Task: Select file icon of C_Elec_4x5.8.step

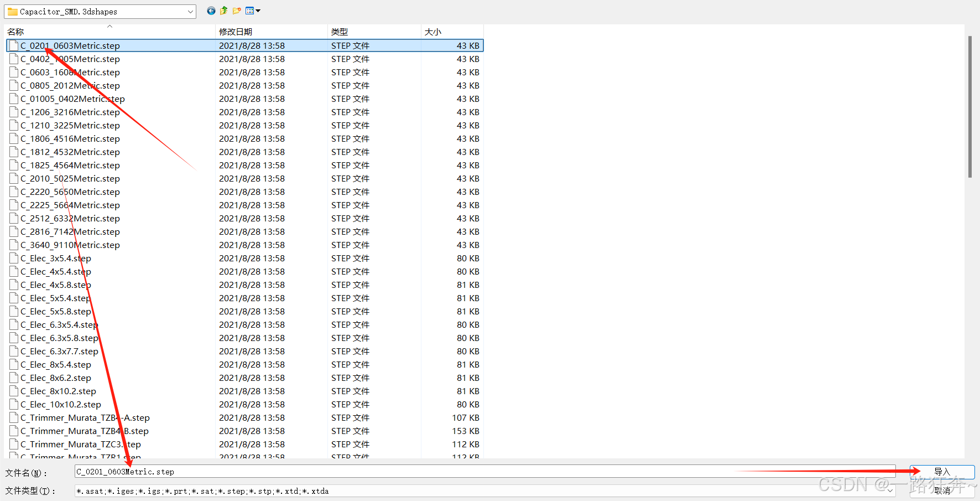Action: (x=14, y=285)
